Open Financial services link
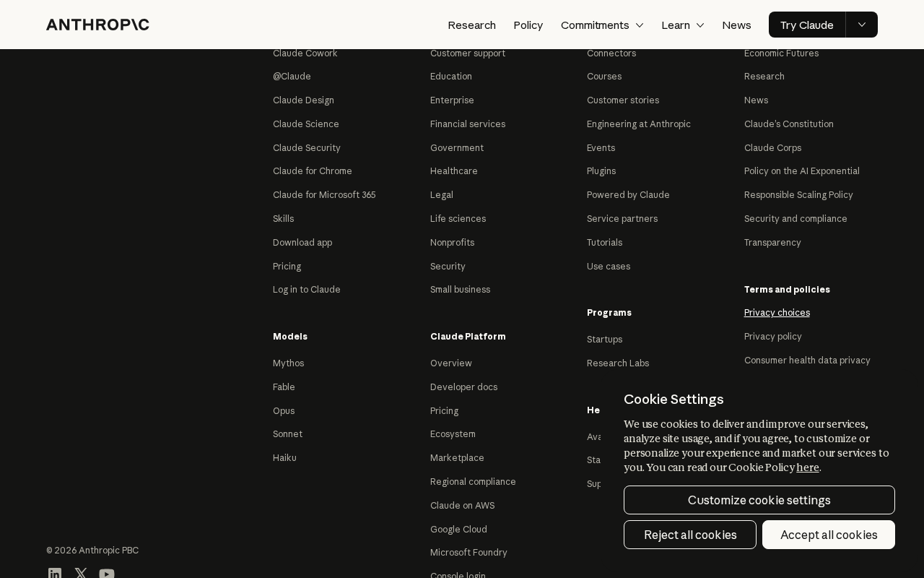Image resolution: width=924 pixels, height=578 pixels. coord(468,124)
